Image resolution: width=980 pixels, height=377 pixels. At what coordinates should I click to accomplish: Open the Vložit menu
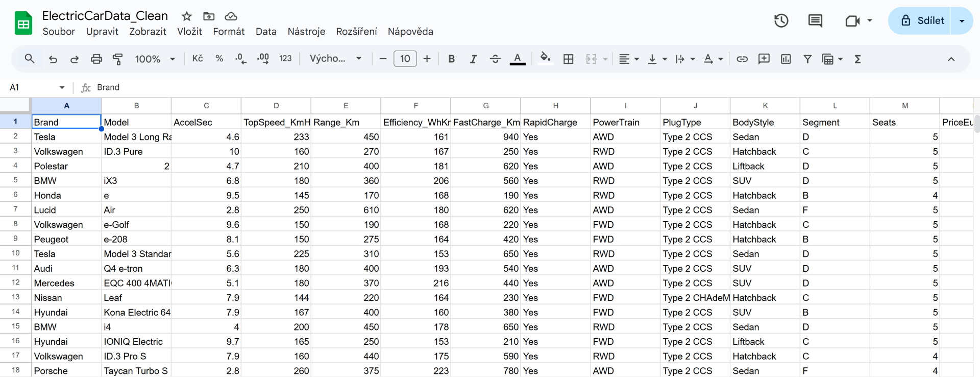(189, 32)
